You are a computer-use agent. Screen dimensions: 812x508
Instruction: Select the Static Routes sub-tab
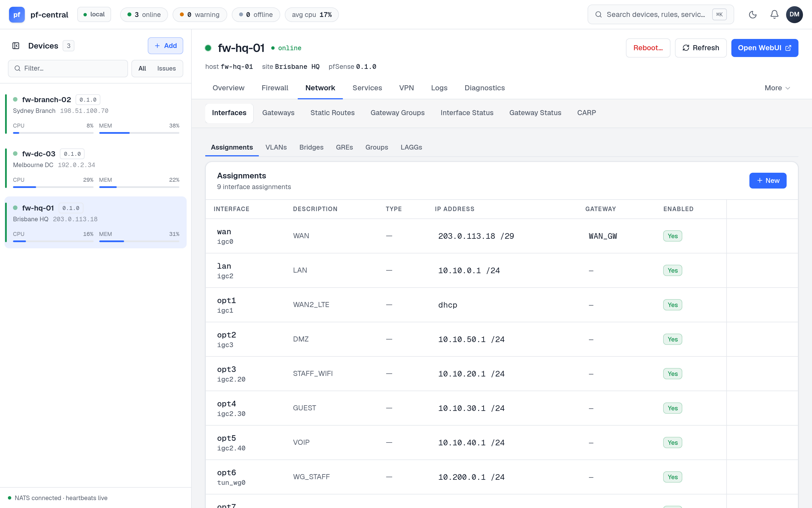332,113
